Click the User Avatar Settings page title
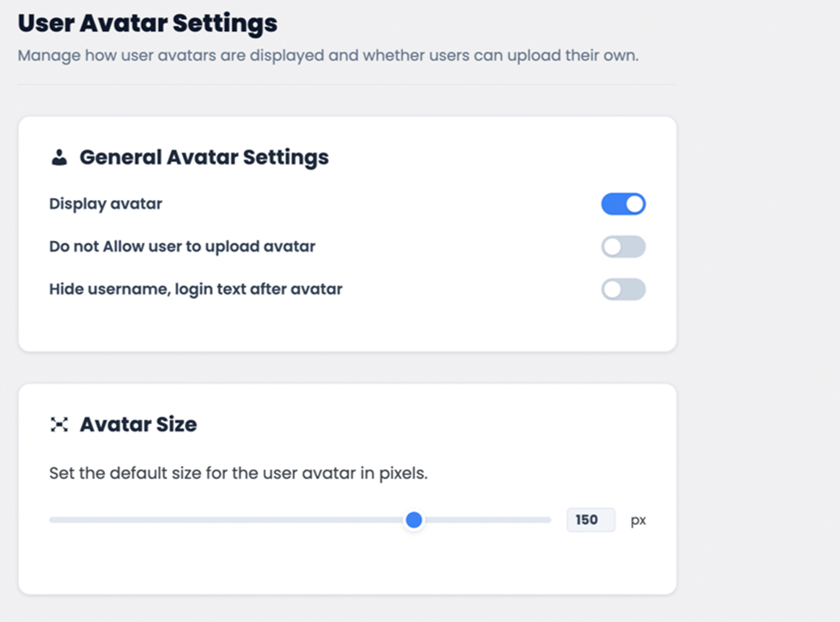Image resolution: width=840 pixels, height=622 pixels. coord(148,23)
